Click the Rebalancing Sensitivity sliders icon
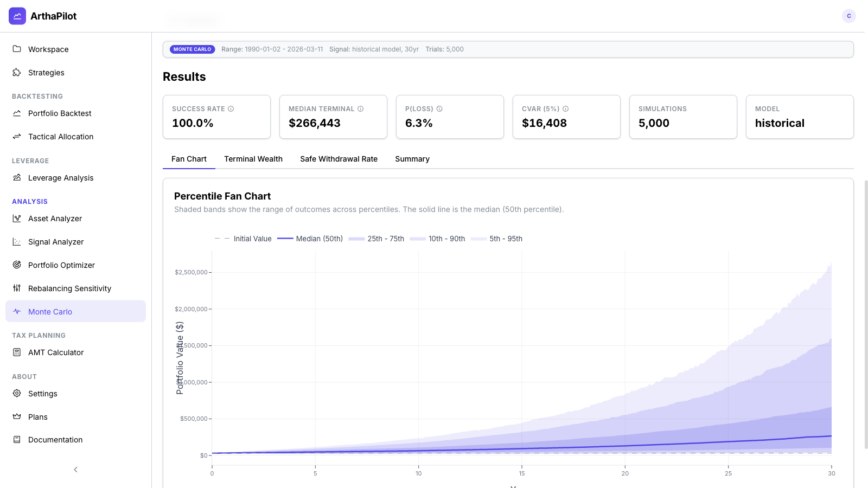868x488 pixels. (x=17, y=288)
